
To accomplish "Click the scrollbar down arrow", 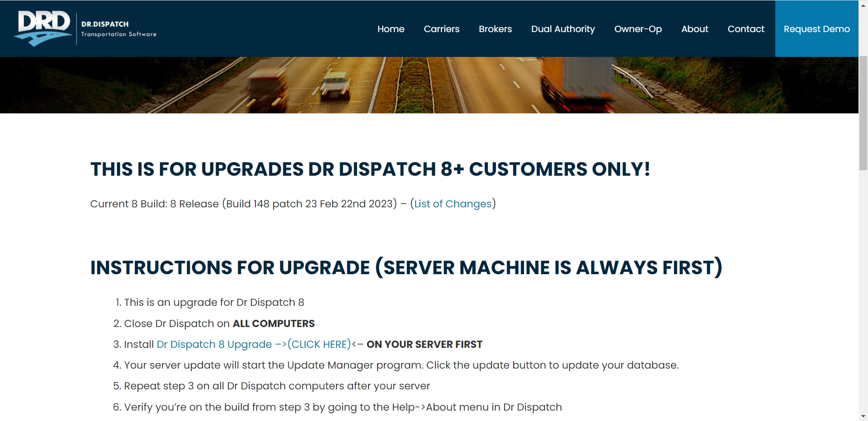I will (863, 416).
